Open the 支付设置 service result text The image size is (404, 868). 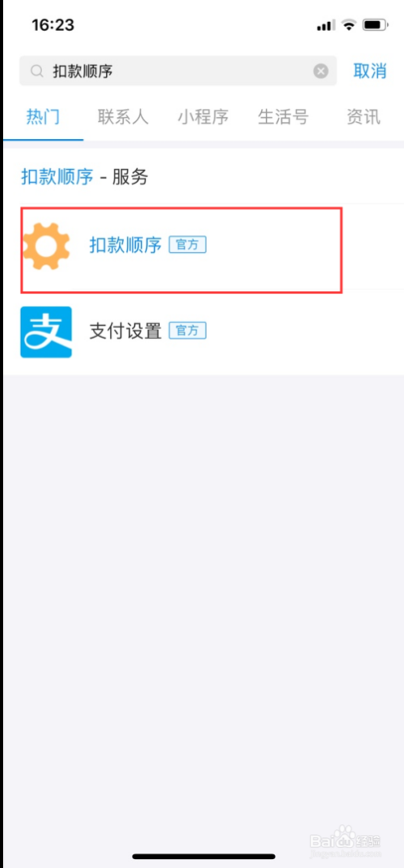click(x=125, y=331)
